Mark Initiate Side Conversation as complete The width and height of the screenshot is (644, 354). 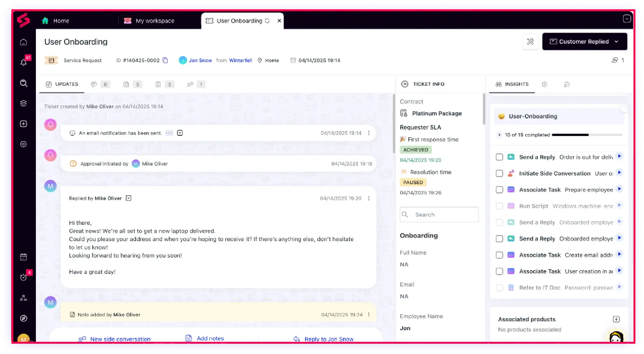point(499,173)
